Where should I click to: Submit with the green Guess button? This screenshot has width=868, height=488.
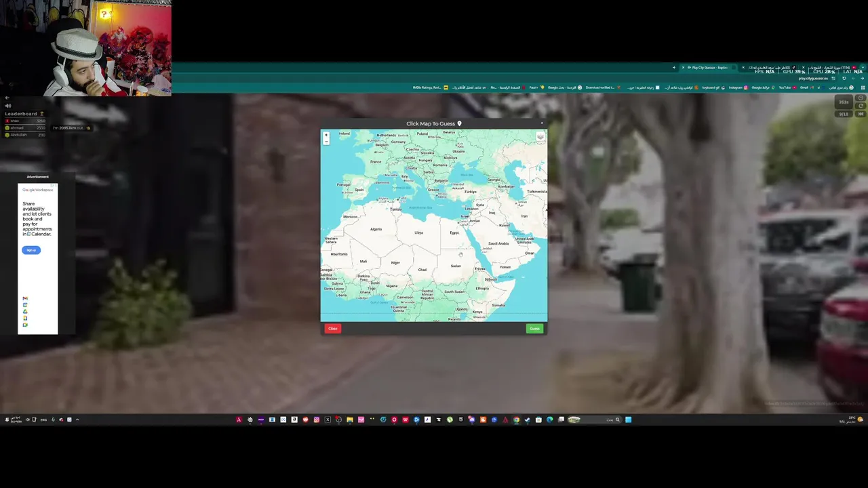(x=534, y=328)
